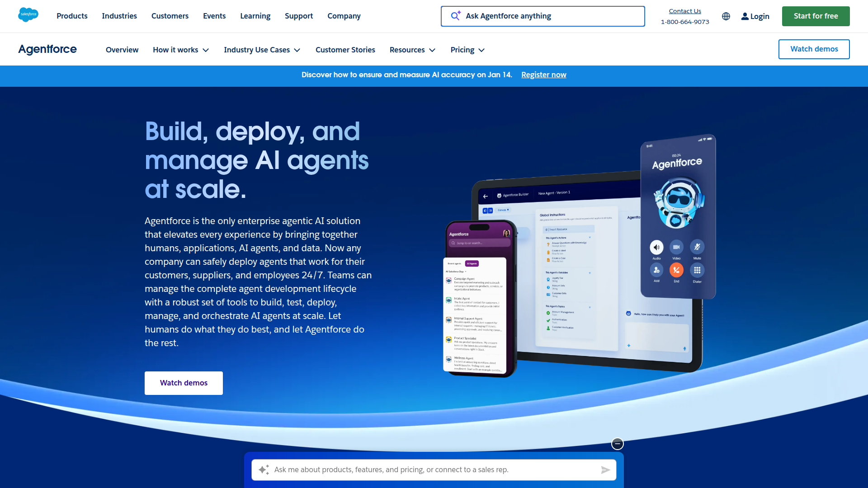Screen dimensions: 868x488
Task: Click the Login user icon
Action: [x=745, y=16]
